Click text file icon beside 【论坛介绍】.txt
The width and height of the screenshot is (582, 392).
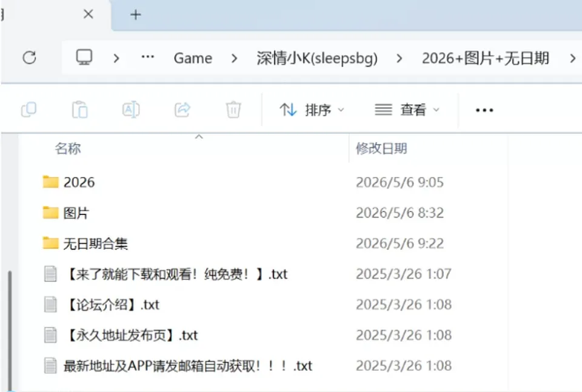click(x=50, y=305)
